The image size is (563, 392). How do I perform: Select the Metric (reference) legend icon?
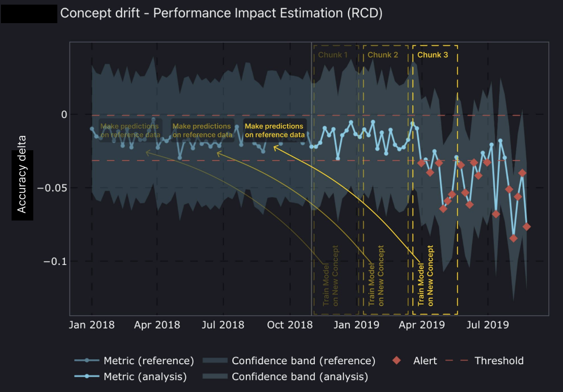tap(88, 361)
